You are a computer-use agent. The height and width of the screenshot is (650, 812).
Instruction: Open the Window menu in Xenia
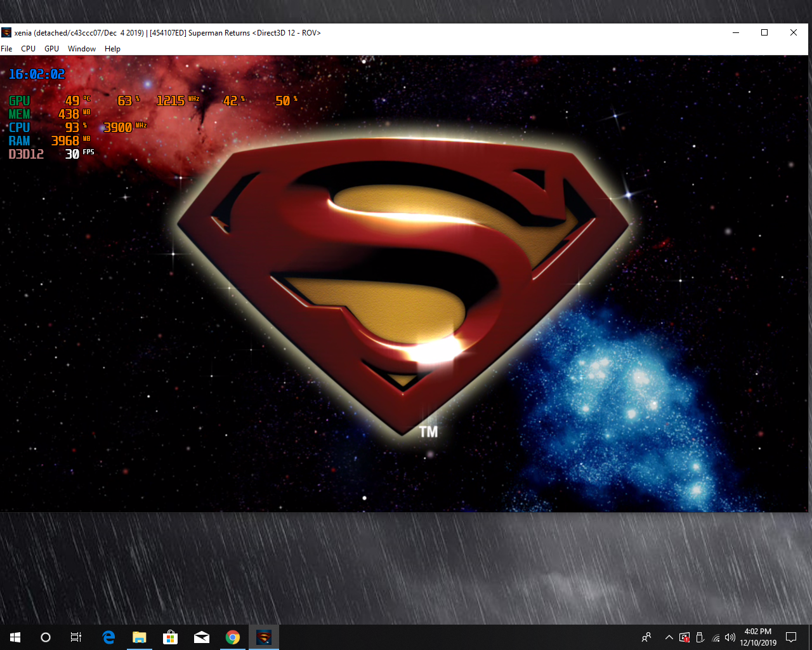[x=82, y=48]
